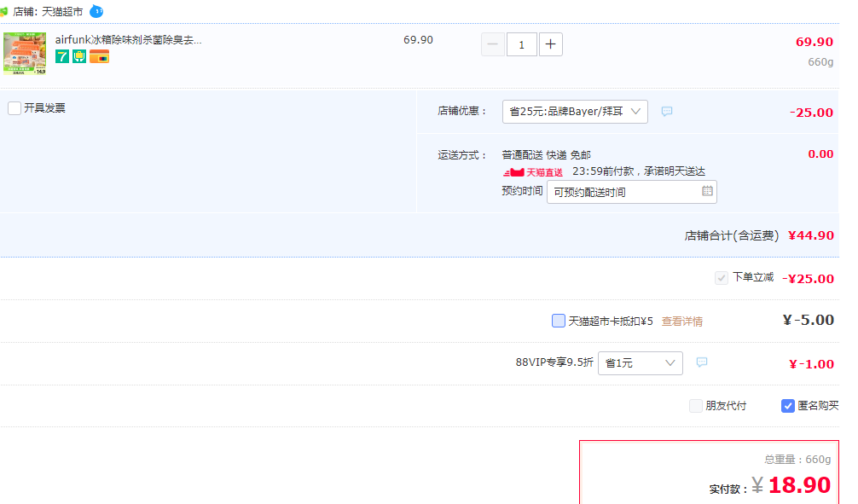Click the unit price 69.90 in the price column
This screenshot has width=858, height=504.
point(418,40)
